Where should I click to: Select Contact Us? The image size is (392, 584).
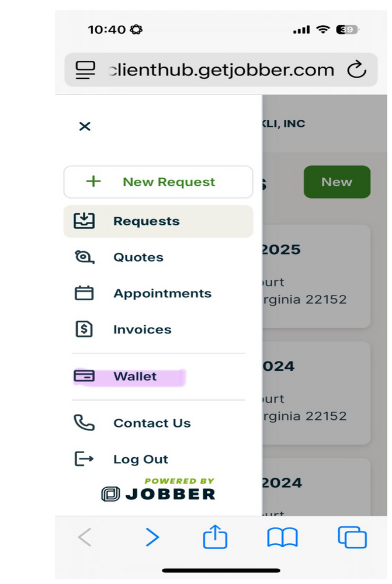coord(152,423)
